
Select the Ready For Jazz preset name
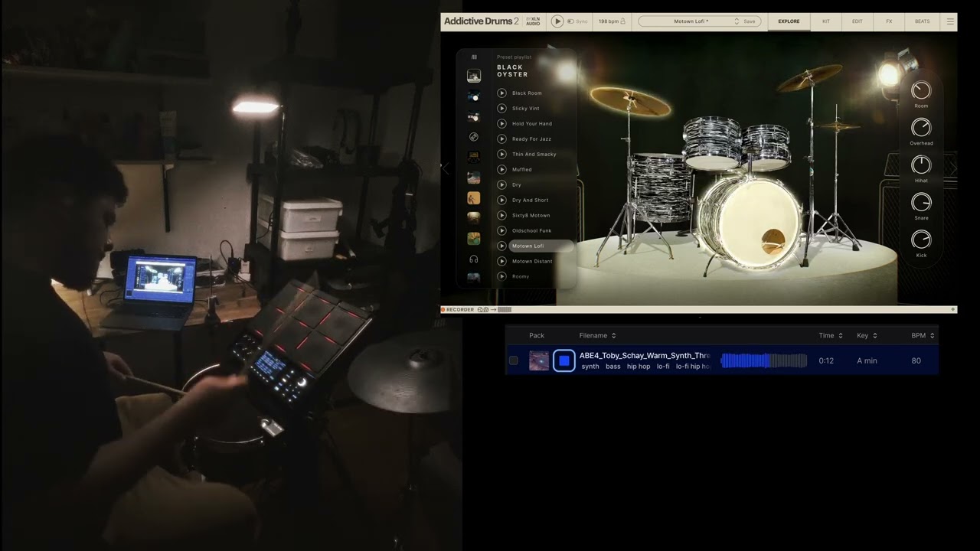pos(531,139)
